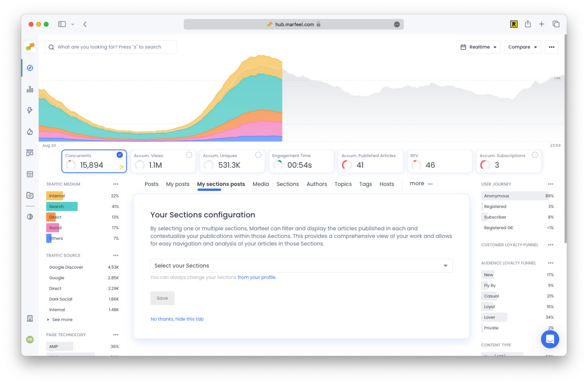Select the Accum. Subscriptions radio button

pos(535,155)
